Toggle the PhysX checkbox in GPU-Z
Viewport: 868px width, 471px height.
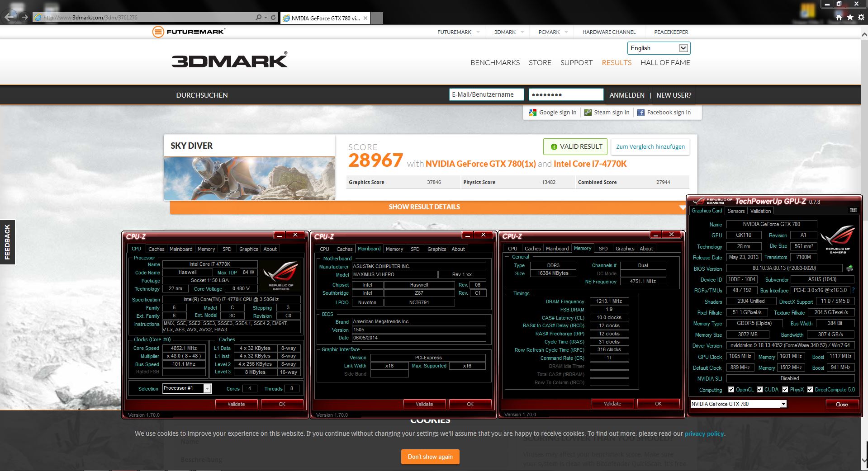[785, 389]
